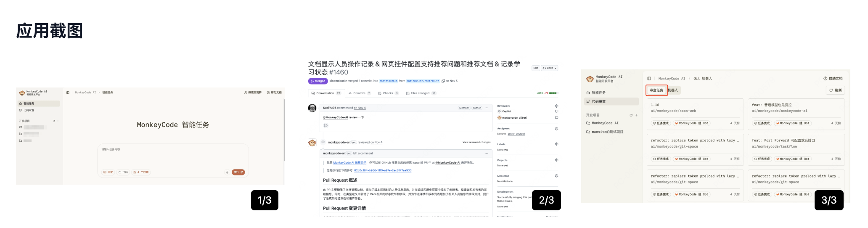Switch to the Files changed tab
The width and height of the screenshot is (868, 228).
pyautogui.click(x=421, y=93)
